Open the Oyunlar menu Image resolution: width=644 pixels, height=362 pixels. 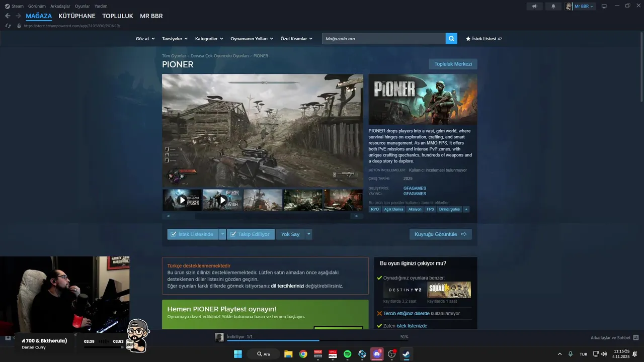click(82, 6)
